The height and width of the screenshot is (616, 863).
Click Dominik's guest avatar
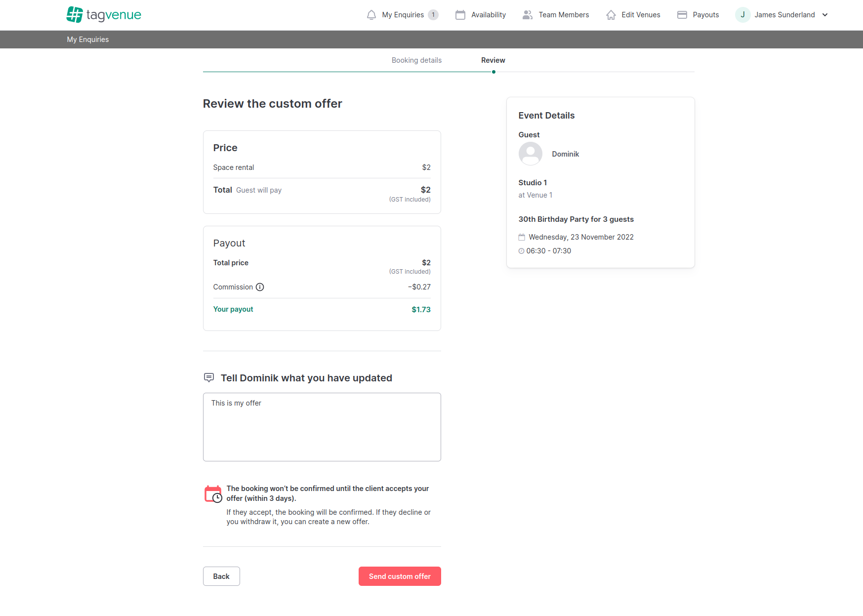(531, 154)
